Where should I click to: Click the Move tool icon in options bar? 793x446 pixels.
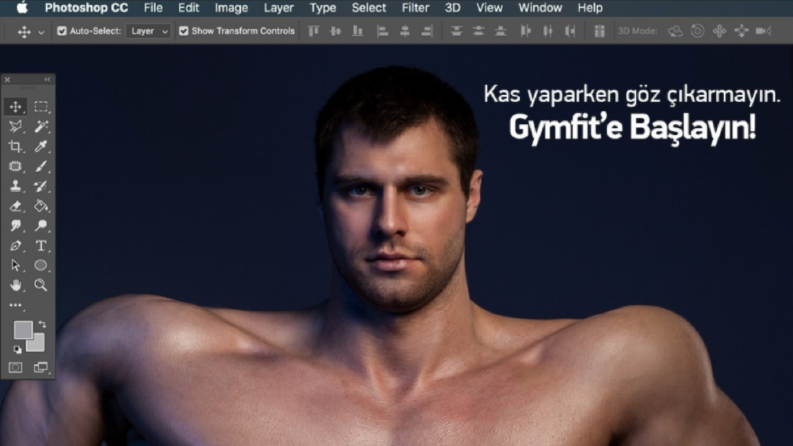24,31
